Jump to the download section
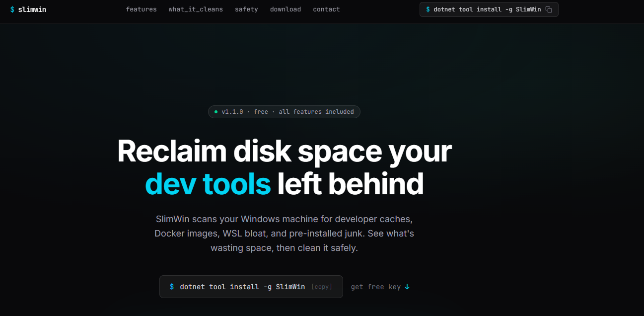The width and height of the screenshot is (644, 316). pos(286,9)
